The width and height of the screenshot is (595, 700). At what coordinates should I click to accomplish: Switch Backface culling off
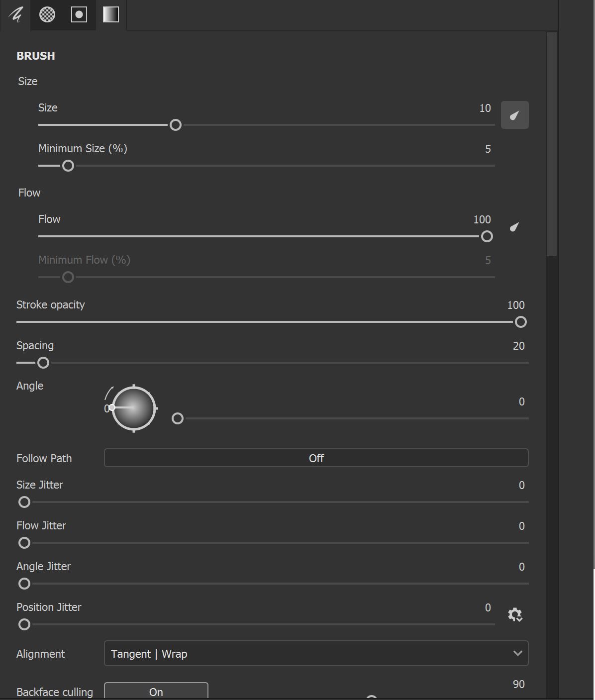point(156,692)
